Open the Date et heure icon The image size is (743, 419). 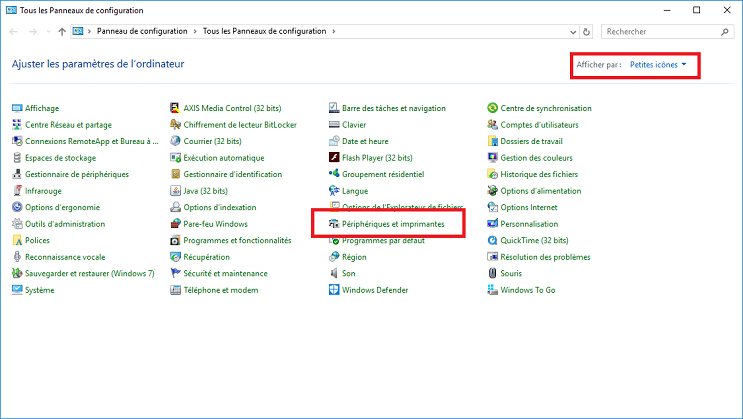point(335,141)
